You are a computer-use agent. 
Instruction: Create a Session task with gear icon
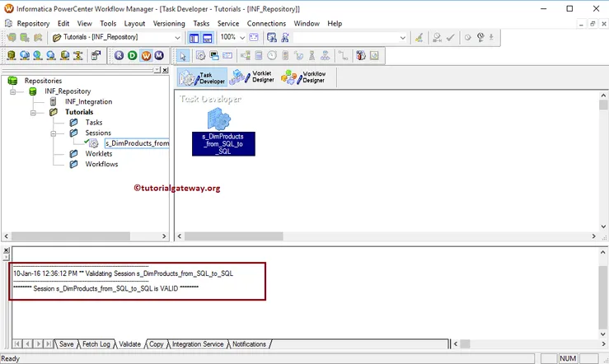point(201,55)
